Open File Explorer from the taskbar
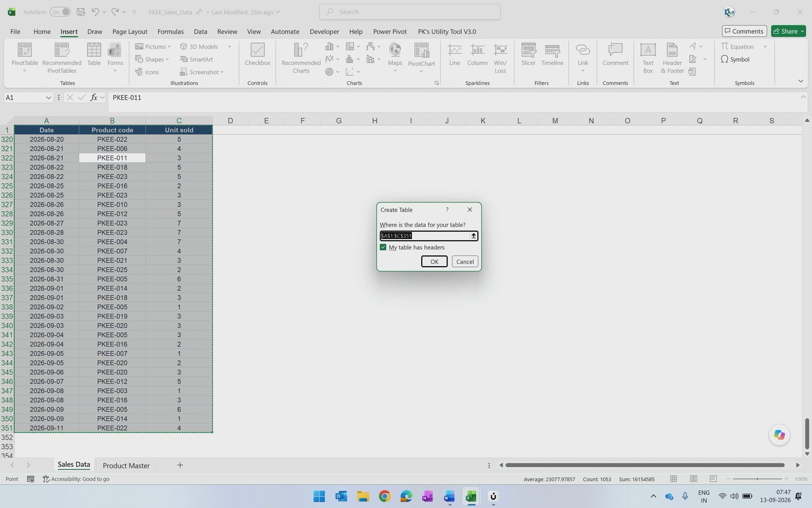The image size is (812, 508). pos(362,496)
